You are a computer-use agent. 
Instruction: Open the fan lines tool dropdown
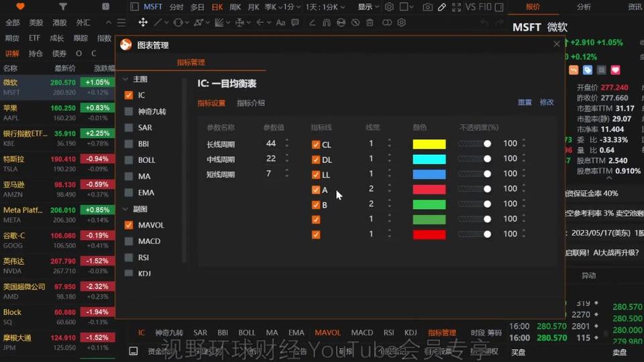point(228,23)
